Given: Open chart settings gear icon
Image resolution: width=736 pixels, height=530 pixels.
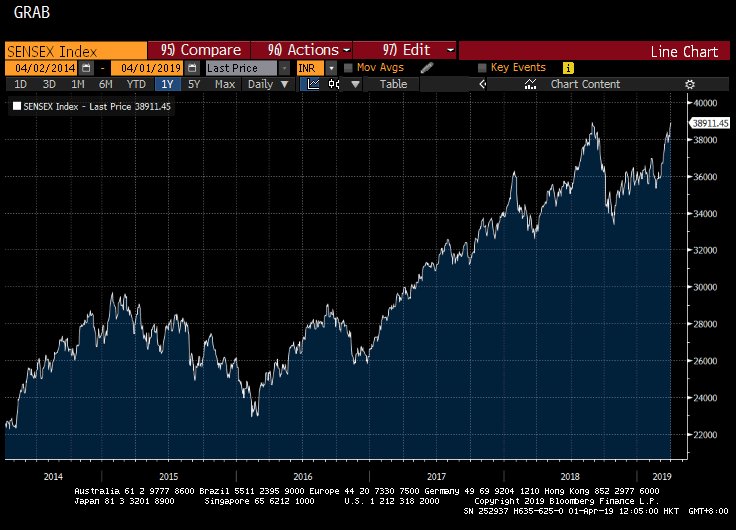Looking at the screenshot, I should 690,84.
